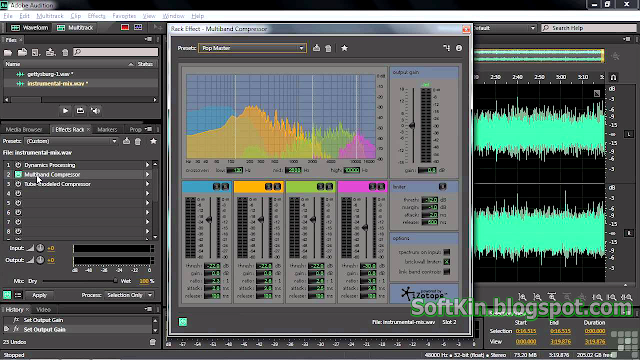
Task: Save the Effects Rack preset
Action: click(x=127, y=141)
